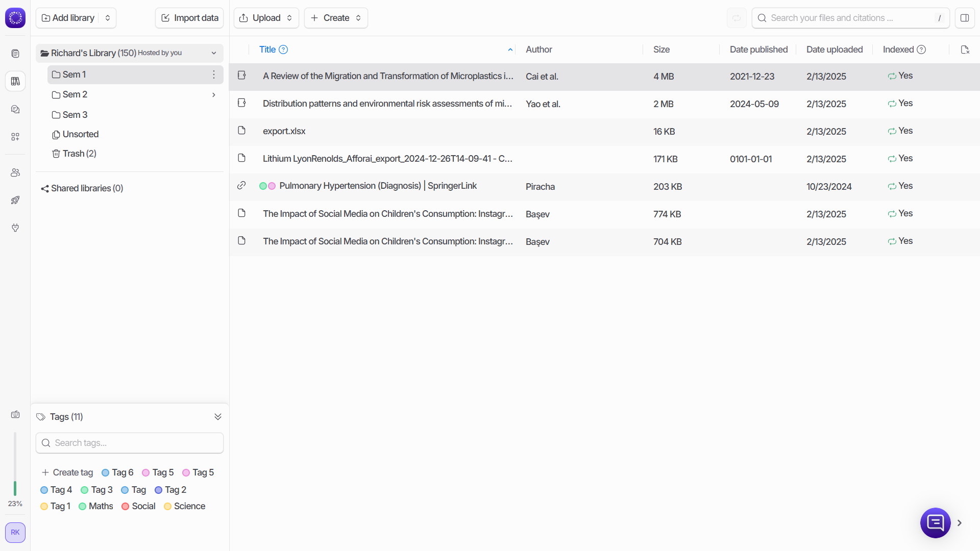
Task: Click the Import data button
Action: (189, 18)
